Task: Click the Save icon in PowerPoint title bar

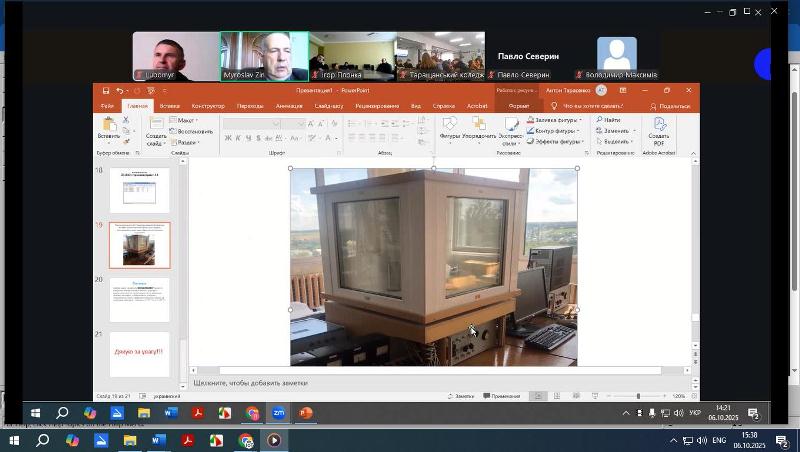Action: tap(104, 91)
